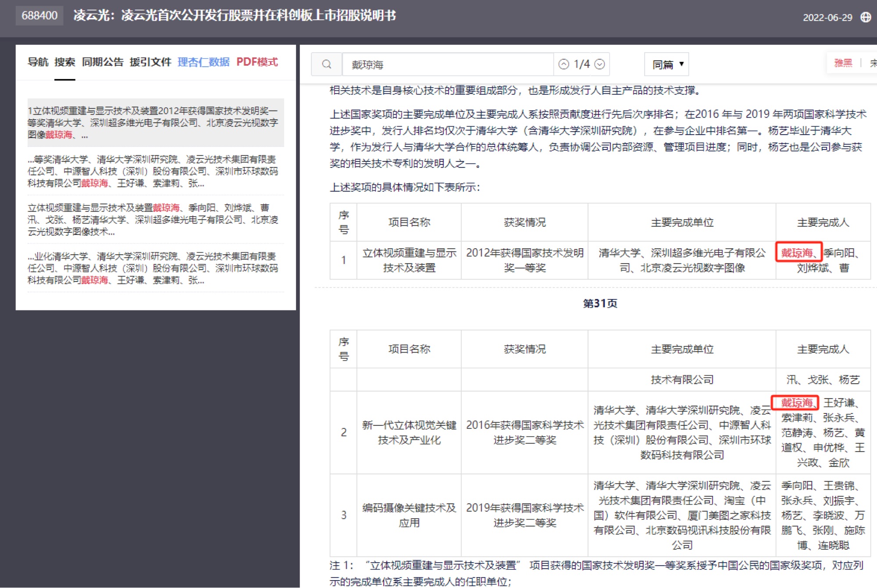877x588 pixels.
Task: Click the 理杏仁数据 link
Action: (x=203, y=62)
